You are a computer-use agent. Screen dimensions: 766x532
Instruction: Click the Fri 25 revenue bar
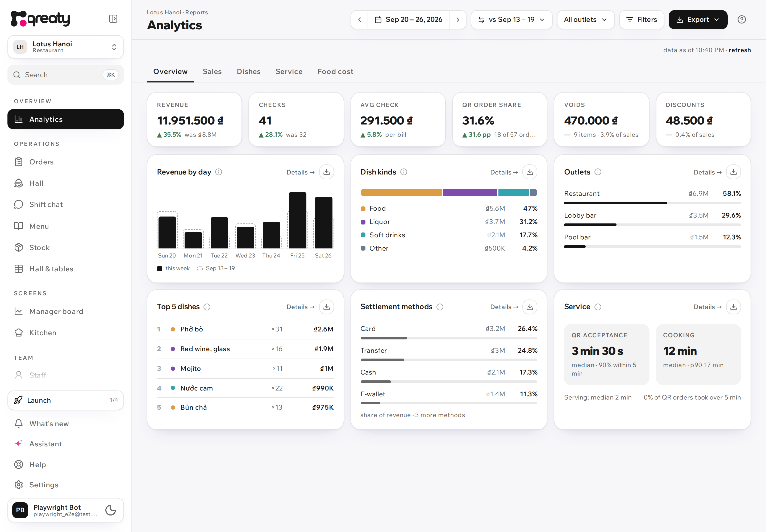point(297,220)
